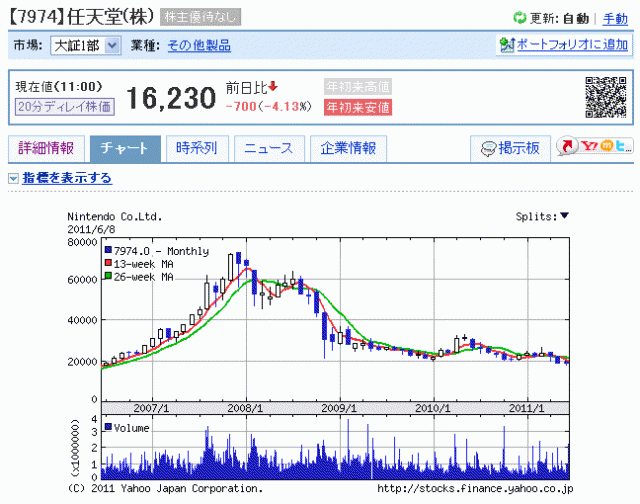Image resolution: width=640 pixels, height=504 pixels.
Task: Switch update mode to 手動 (manual)
Action: [x=615, y=19]
